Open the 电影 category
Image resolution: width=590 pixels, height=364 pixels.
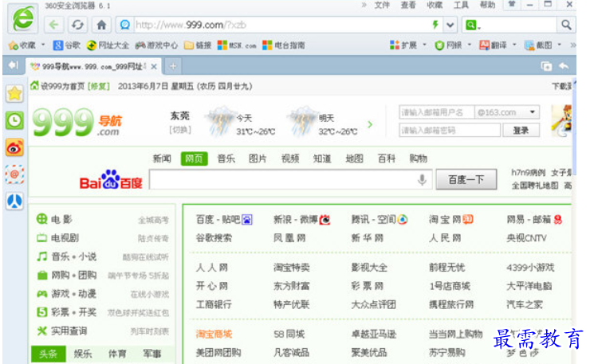61,219
